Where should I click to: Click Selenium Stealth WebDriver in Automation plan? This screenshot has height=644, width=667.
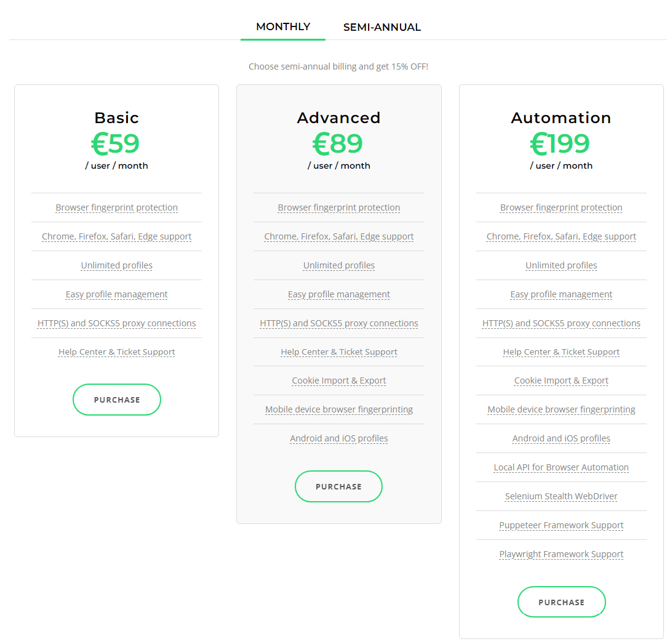(x=561, y=496)
